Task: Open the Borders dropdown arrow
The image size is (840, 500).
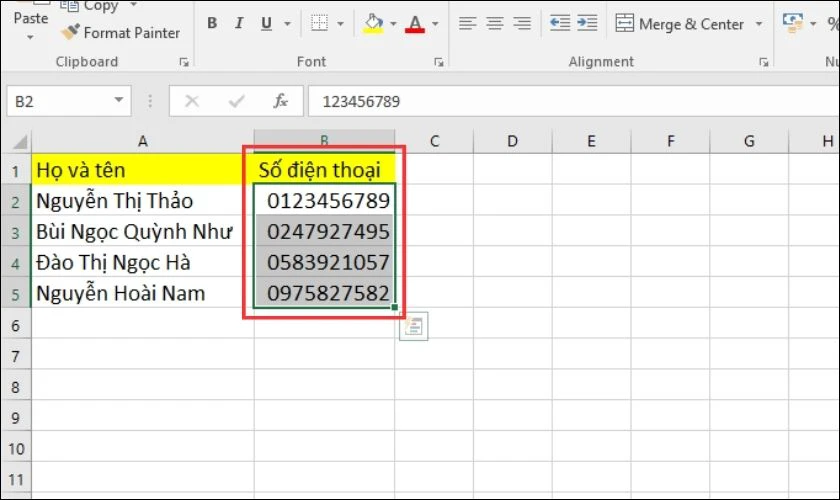Action: [x=340, y=24]
